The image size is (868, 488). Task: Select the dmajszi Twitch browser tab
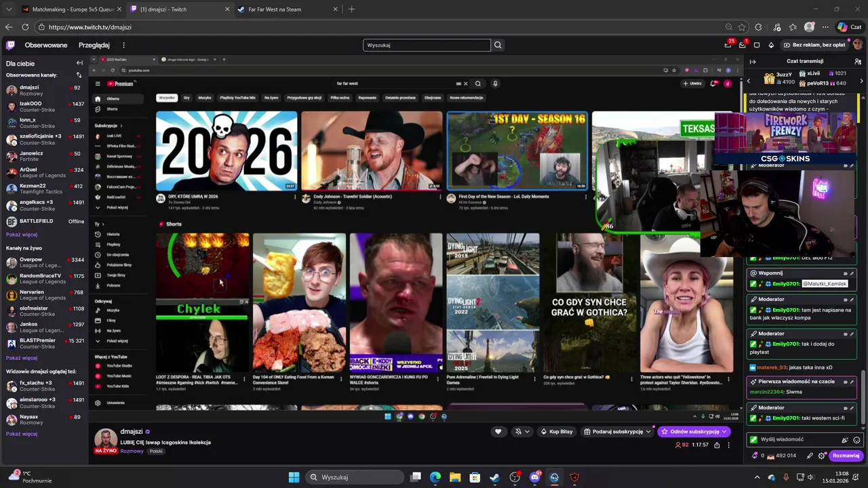179,9
